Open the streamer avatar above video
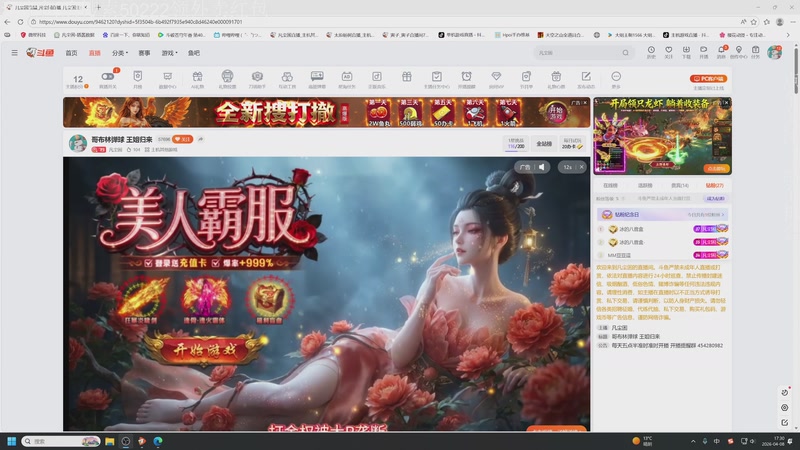 tap(78, 143)
